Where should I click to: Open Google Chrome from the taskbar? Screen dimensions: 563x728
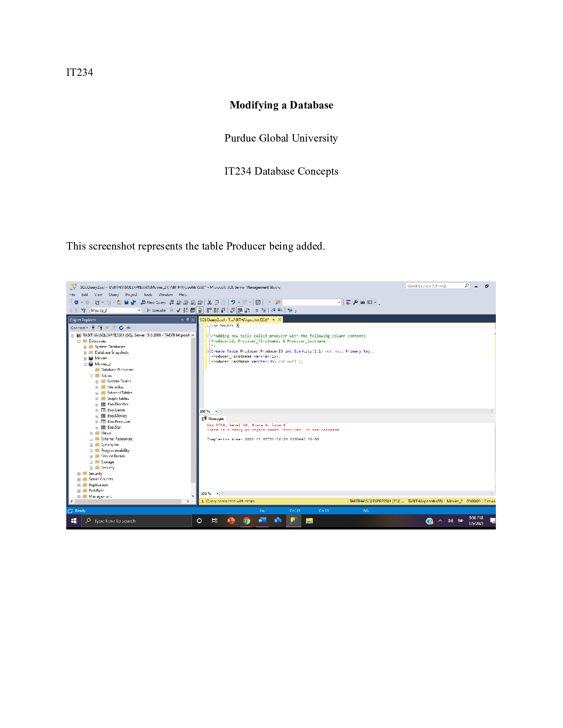click(x=247, y=521)
